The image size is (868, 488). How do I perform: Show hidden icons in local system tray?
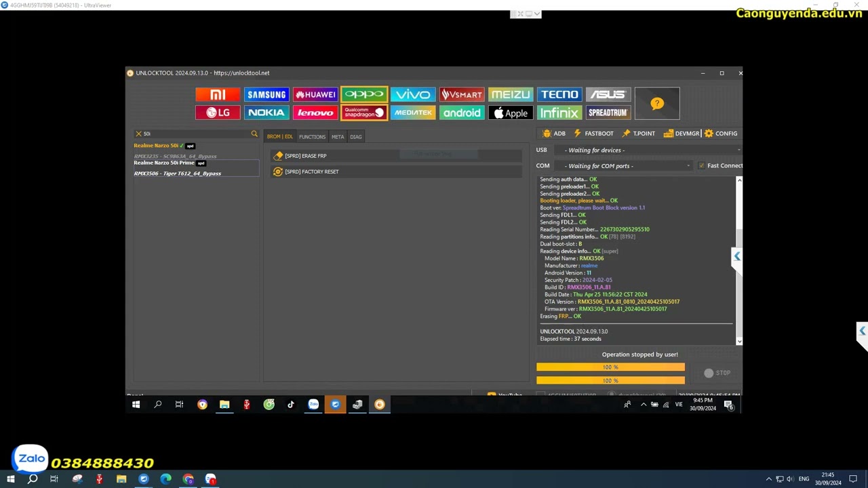[x=768, y=479]
